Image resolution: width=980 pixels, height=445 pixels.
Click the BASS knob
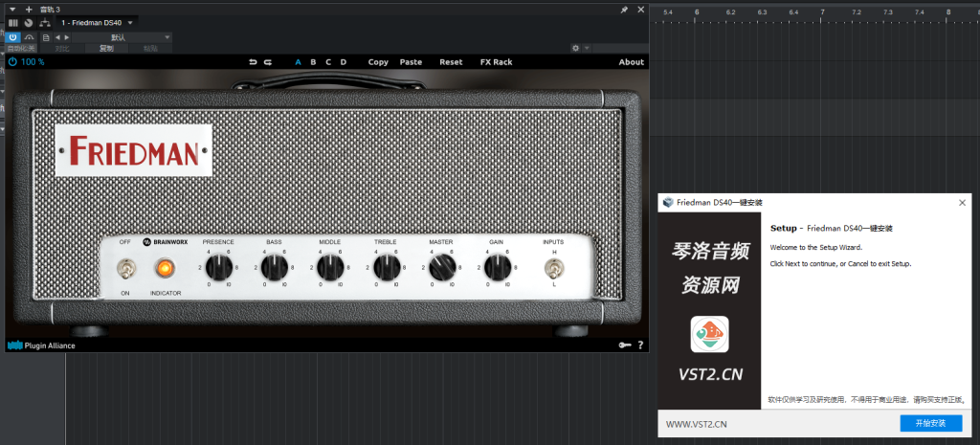(275, 268)
